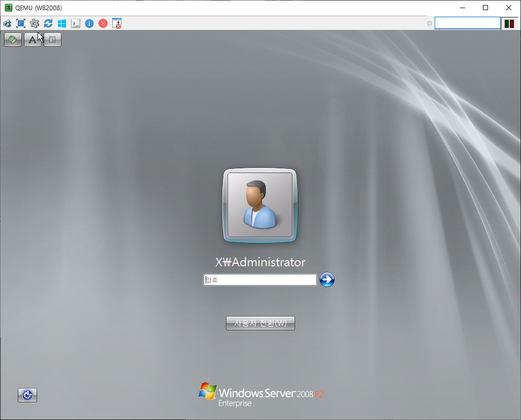The width and height of the screenshot is (521, 420).
Task: Minimize the QEMU (WB2008) window
Action: [x=463, y=8]
